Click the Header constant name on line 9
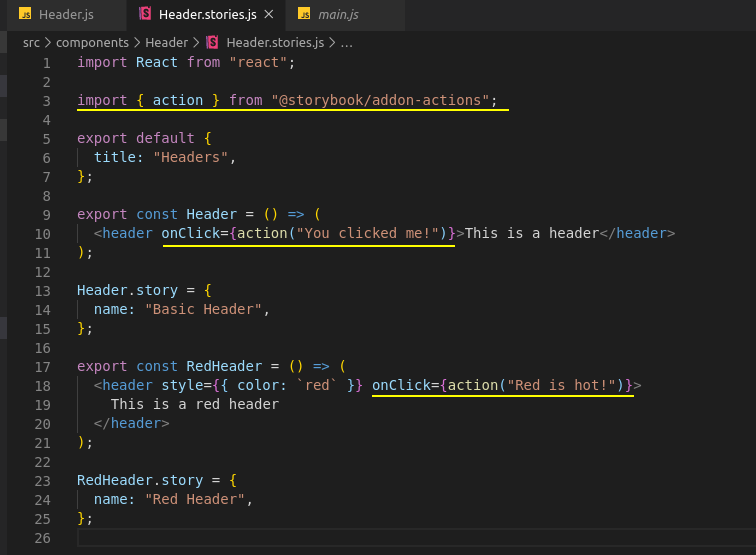756x555 pixels. click(x=212, y=214)
